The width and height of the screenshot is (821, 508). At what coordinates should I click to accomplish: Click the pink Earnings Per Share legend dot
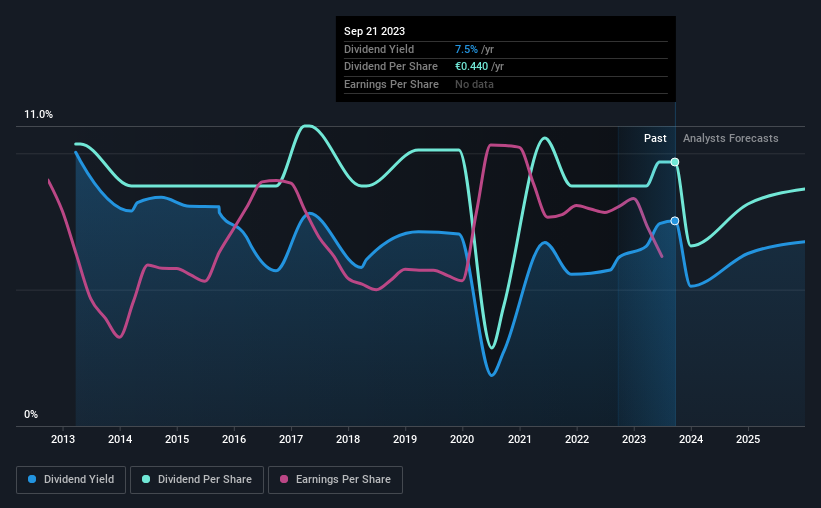click(x=284, y=479)
